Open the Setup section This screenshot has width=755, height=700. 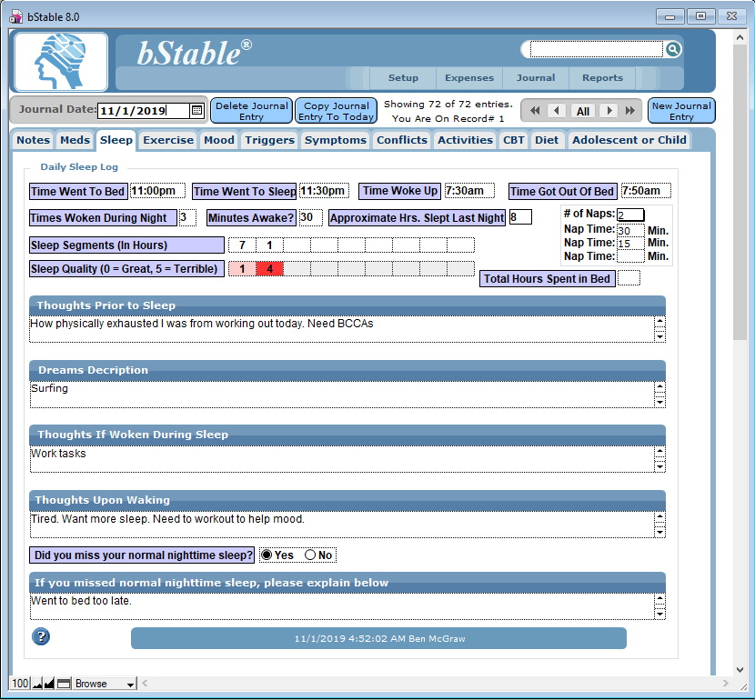coord(403,78)
